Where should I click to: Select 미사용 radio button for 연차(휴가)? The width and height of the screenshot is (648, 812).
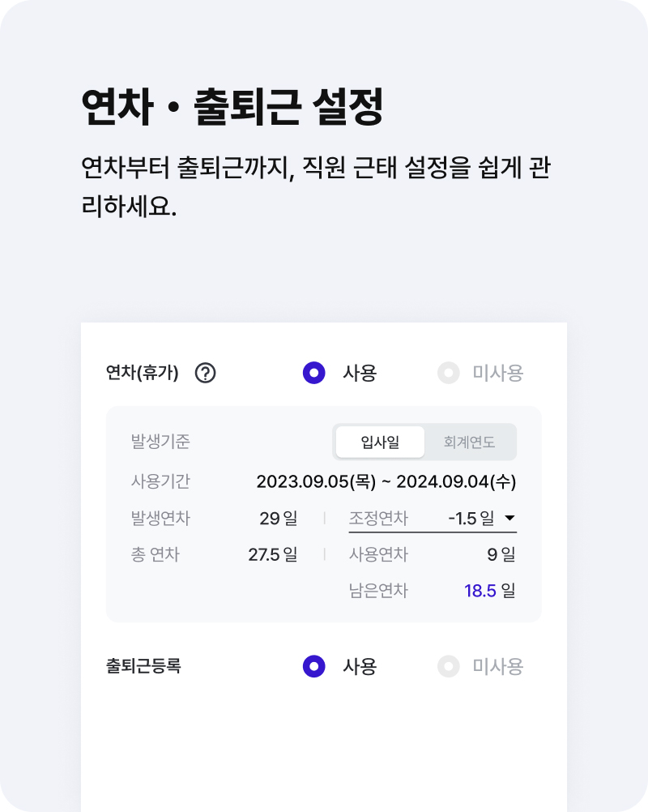tap(448, 373)
